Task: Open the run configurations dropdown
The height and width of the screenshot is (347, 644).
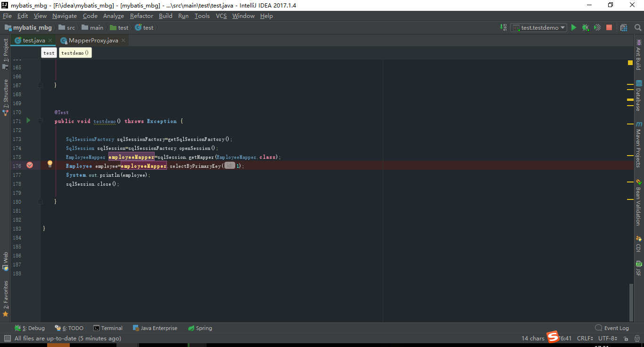Action: tap(538, 27)
